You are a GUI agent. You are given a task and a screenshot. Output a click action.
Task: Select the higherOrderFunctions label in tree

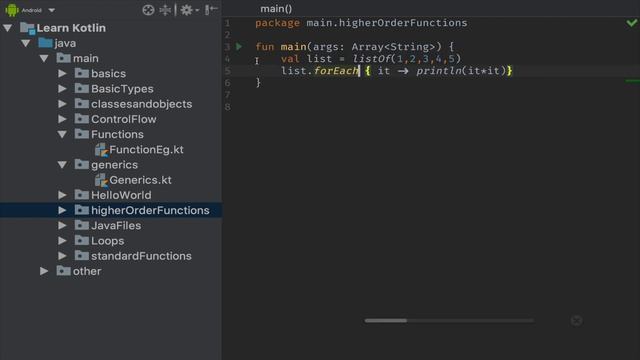(150, 210)
